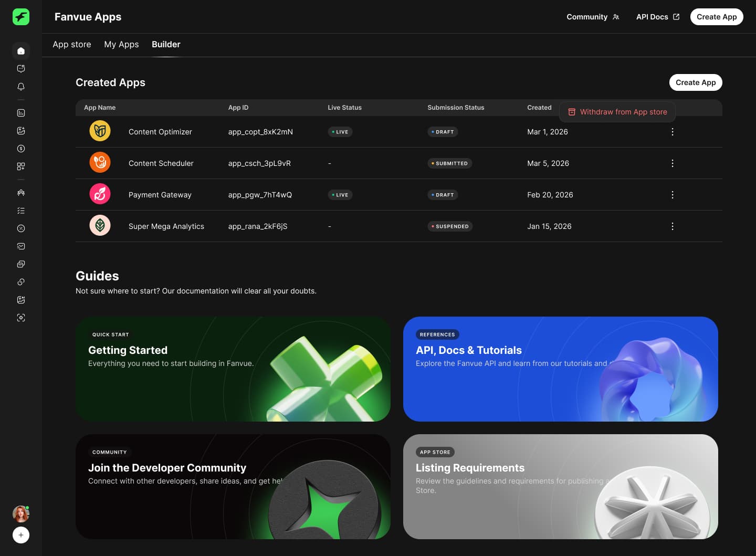Open the notifications bell

point(21,87)
